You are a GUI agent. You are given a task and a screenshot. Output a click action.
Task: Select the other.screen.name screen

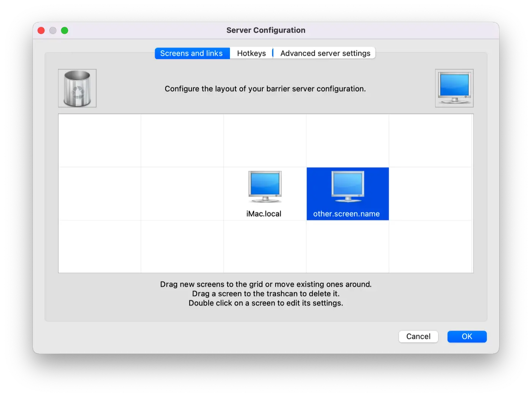pos(347,194)
